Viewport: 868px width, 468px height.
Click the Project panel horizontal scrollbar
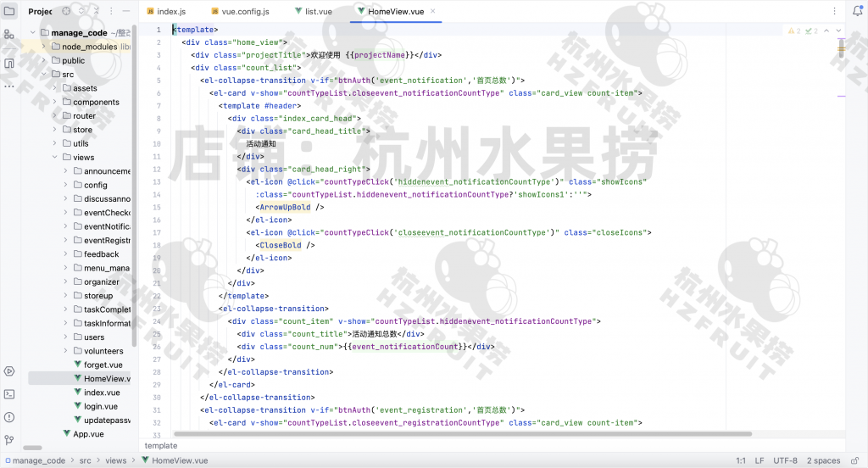coord(33,448)
